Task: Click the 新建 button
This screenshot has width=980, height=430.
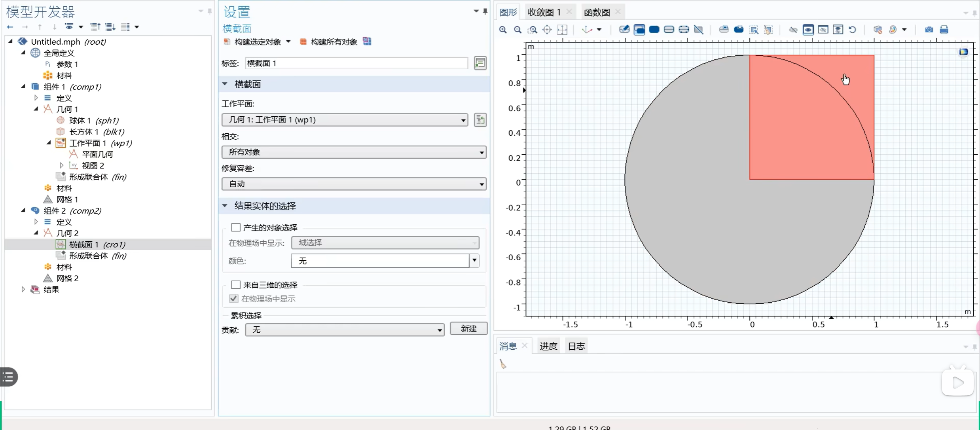Action: pyautogui.click(x=468, y=329)
